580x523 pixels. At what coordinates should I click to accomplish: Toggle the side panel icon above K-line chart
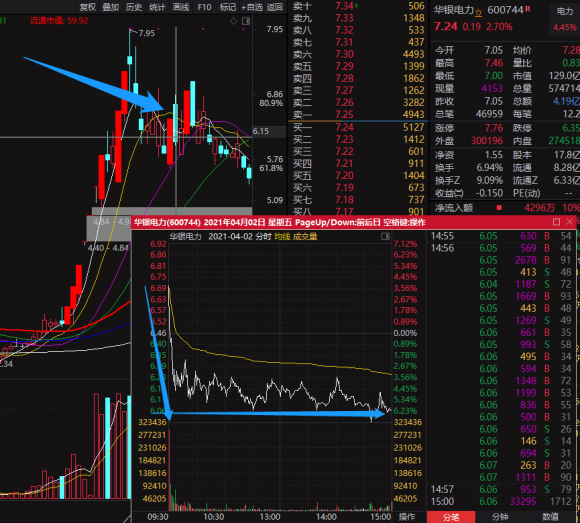point(246,21)
